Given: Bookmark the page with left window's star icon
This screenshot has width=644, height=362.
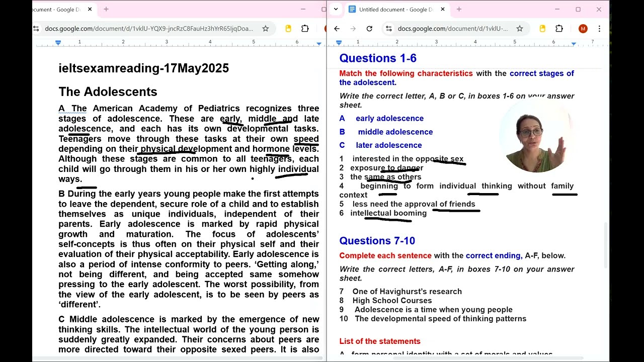Looking at the screenshot, I should click(x=265, y=29).
